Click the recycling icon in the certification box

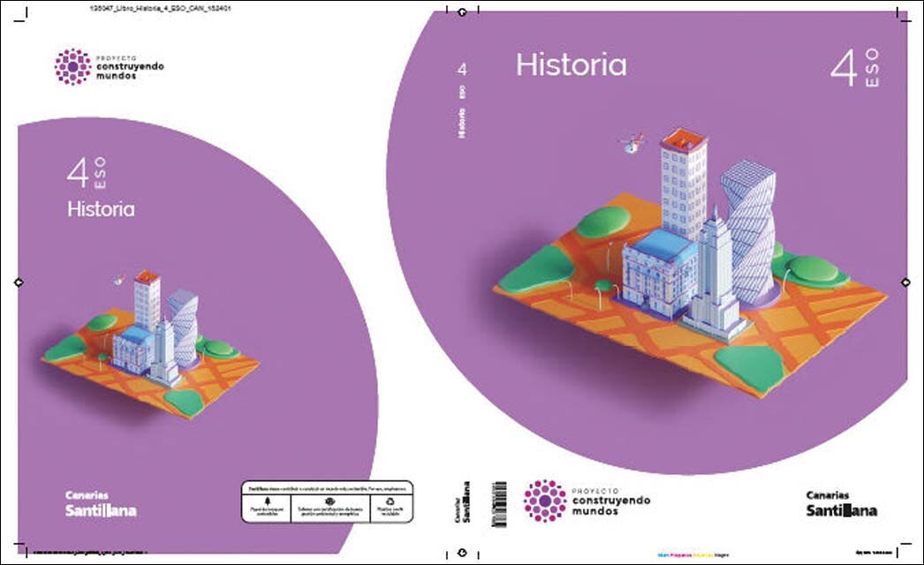pyautogui.click(x=390, y=501)
